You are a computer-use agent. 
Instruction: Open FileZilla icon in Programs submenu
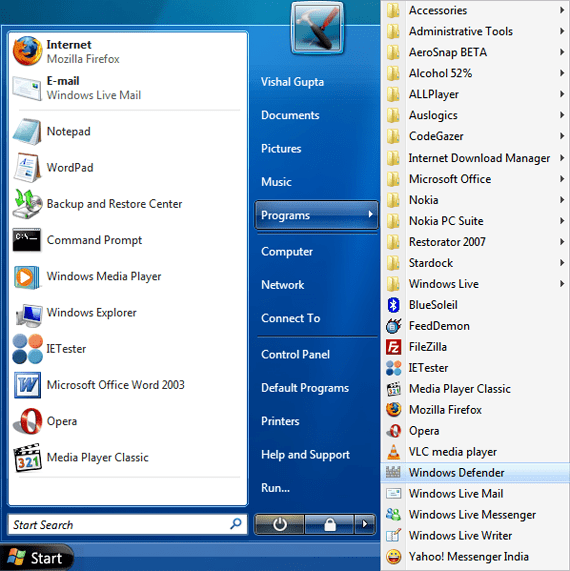pyautogui.click(x=393, y=347)
